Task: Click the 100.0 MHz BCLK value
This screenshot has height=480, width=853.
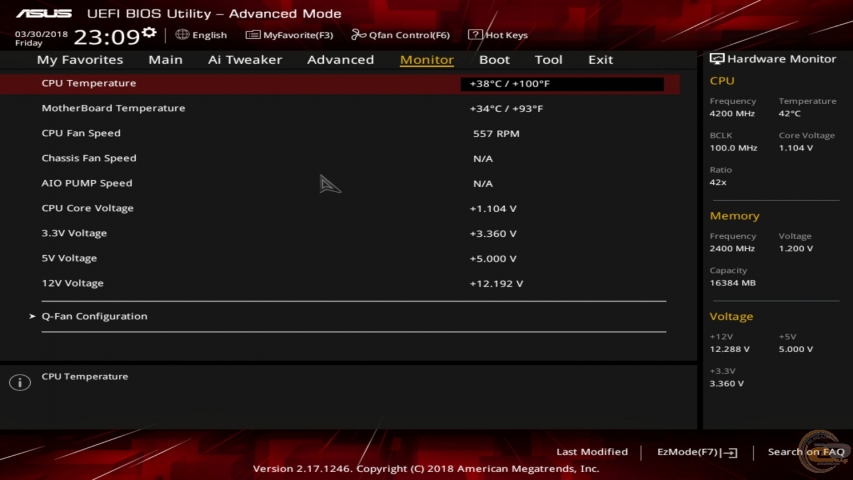Action: coord(733,148)
